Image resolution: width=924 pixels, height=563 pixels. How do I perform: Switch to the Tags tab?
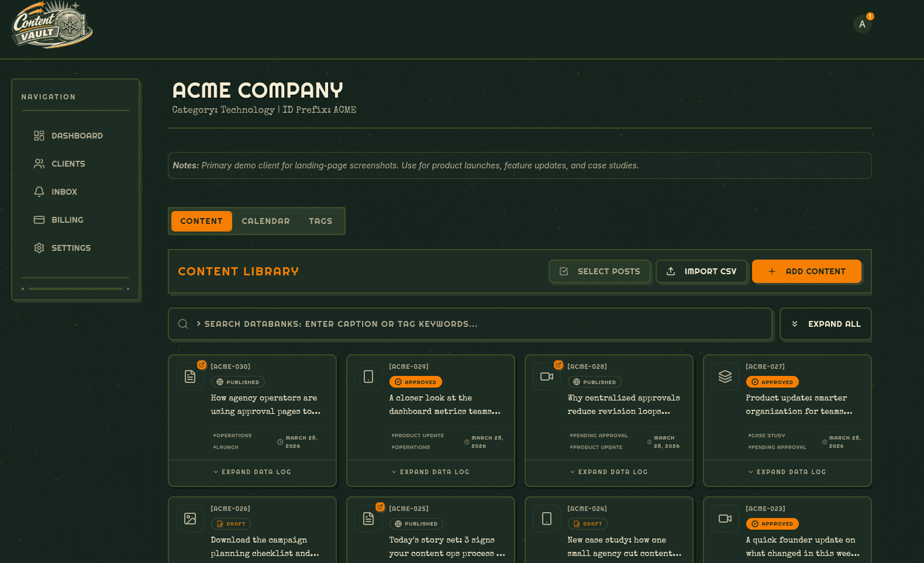point(320,221)
